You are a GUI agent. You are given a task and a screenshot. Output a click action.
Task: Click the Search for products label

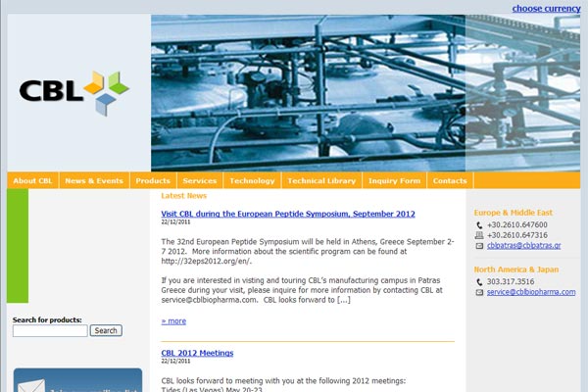point(47,320)
